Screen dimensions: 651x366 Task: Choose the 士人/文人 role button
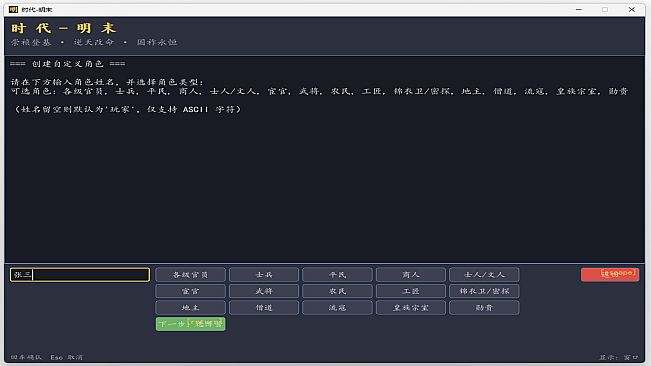tap(484, 275)
